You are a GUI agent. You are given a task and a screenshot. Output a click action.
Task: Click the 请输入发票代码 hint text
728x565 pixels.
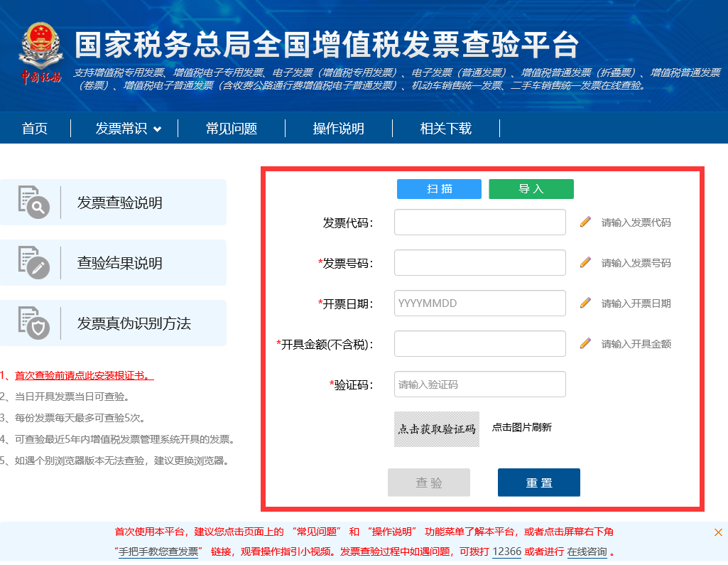(636, 222)
